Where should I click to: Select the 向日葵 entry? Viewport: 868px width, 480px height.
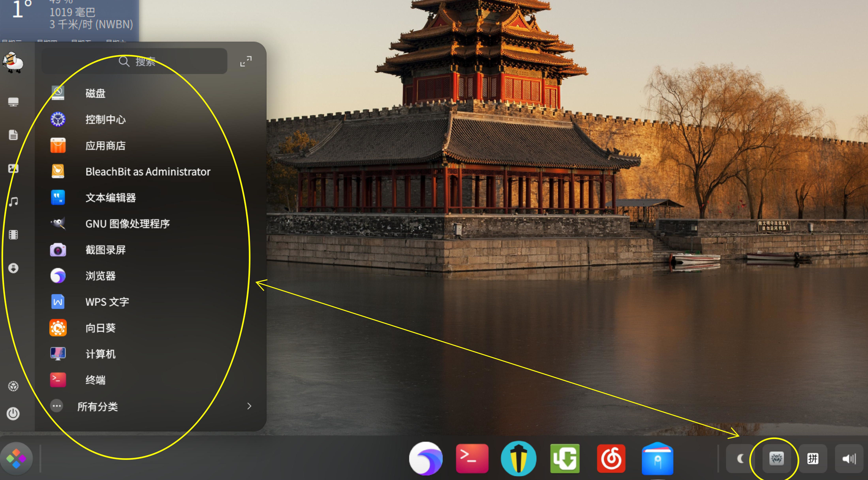[x=100, y=328]
